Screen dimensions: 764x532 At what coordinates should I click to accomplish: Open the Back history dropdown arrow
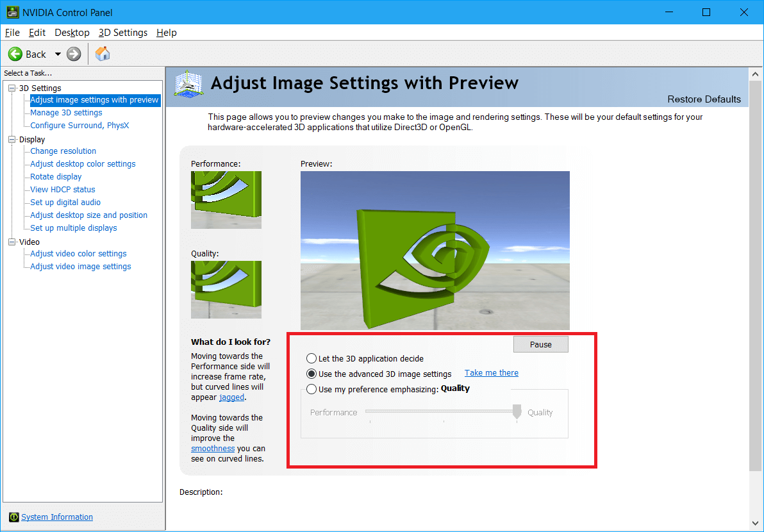point(58,54)
